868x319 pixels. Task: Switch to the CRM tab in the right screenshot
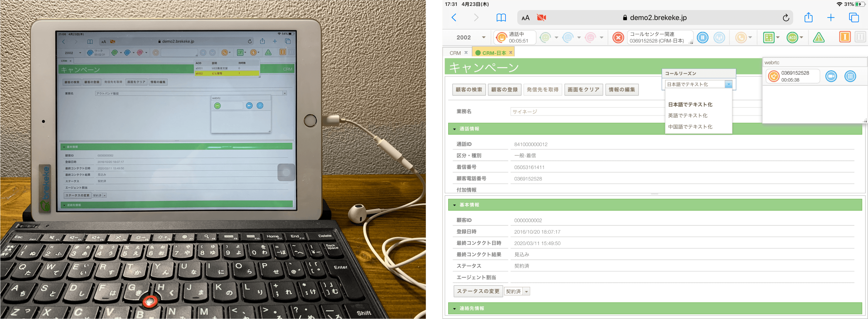[455, 53]
